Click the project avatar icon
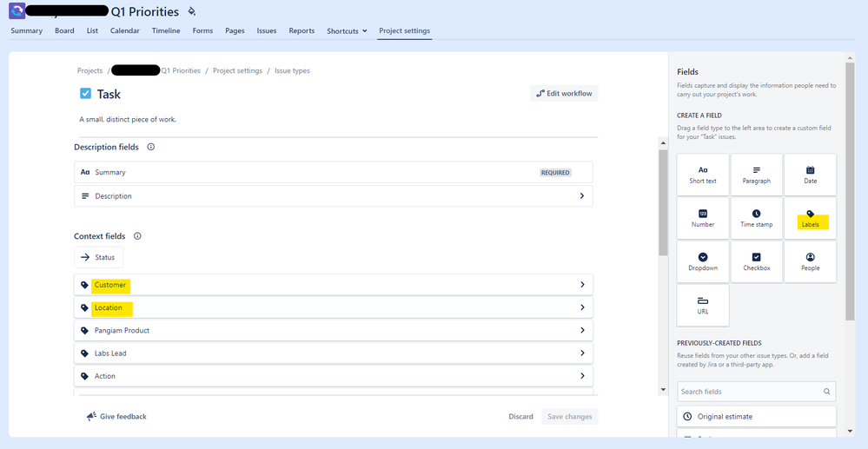The width and height of the screenshot is (868, 449). click(x=17, y=10)
